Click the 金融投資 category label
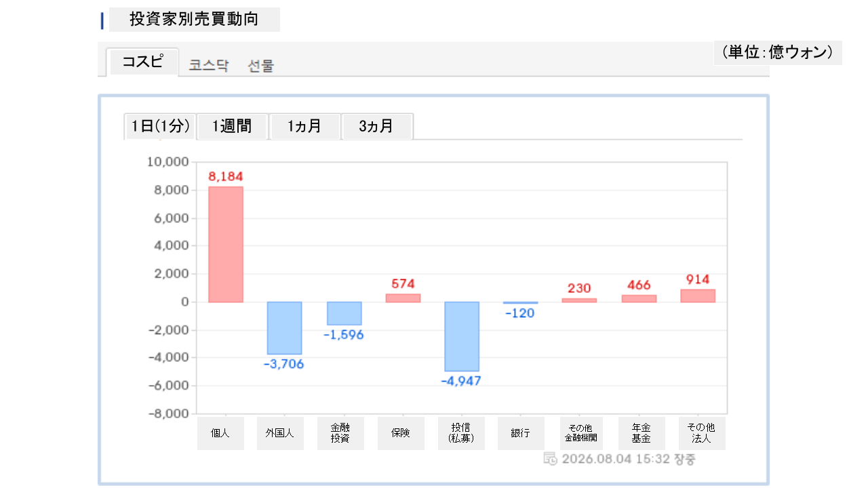The image size is (868, 488). [340, 433]
